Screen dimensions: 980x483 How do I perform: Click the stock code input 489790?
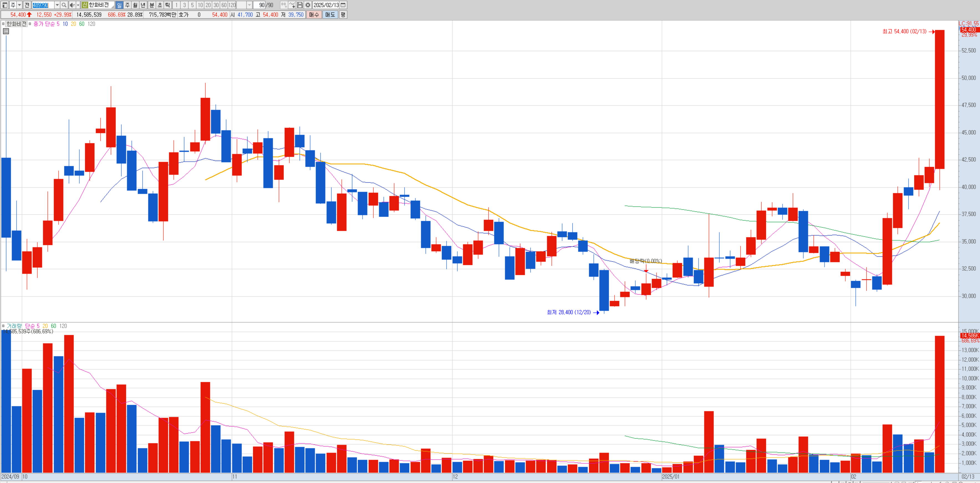click(x=43, y=5)
